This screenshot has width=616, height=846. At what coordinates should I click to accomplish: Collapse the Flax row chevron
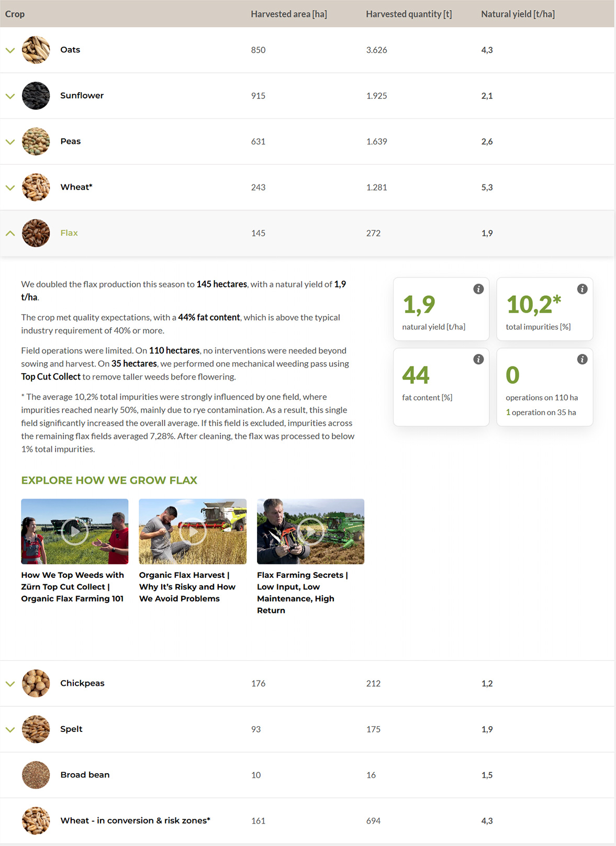point(10,233)
